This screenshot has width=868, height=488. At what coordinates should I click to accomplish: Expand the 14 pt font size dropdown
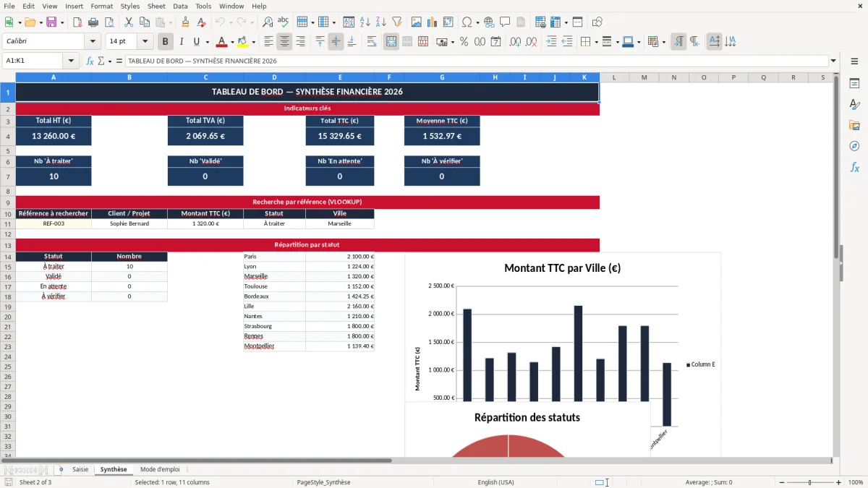click(x=145, y=42)
